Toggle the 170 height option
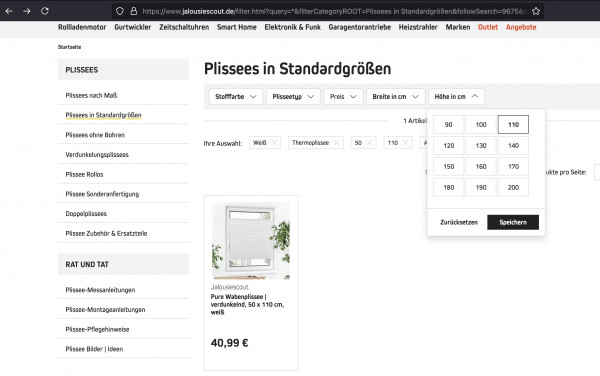This screenshot has height=376, width=600. [513, 166]
